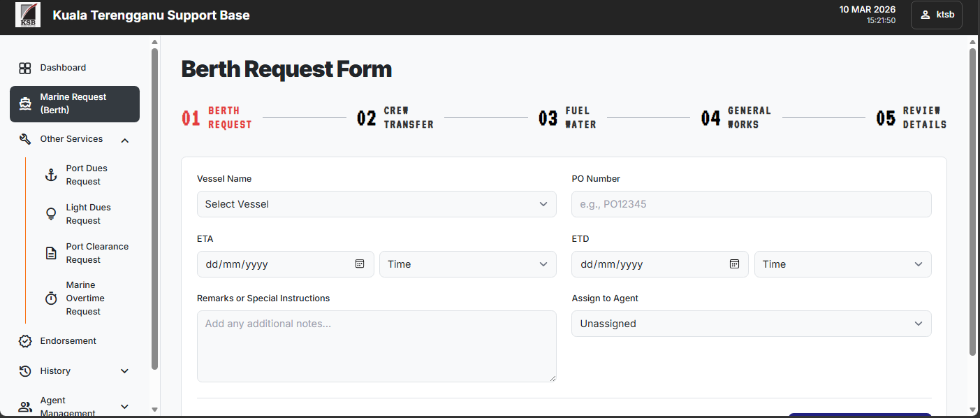Screen dimensions: 980x418
Task: Click the Marine Overtime stopwatch icon
Action: [51, 298]
